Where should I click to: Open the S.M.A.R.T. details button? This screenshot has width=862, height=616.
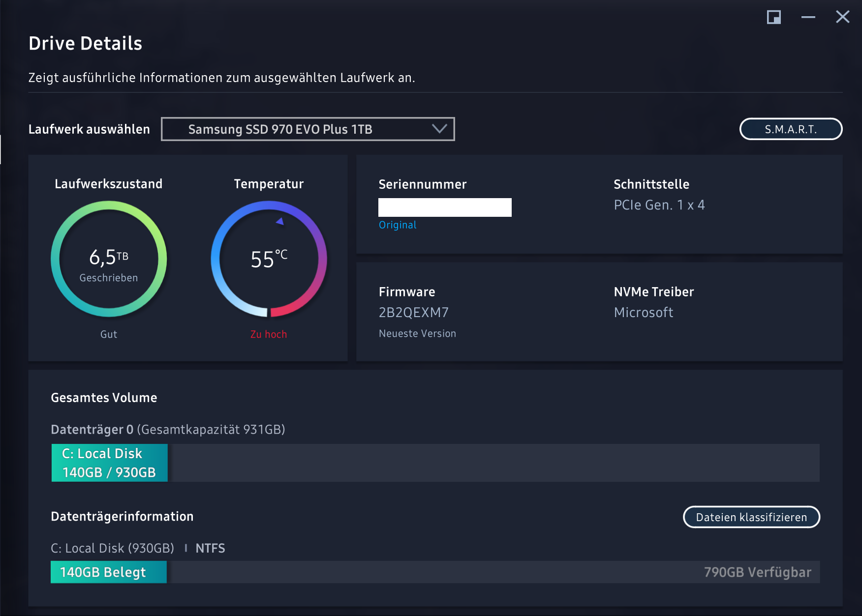click(791, 129)
